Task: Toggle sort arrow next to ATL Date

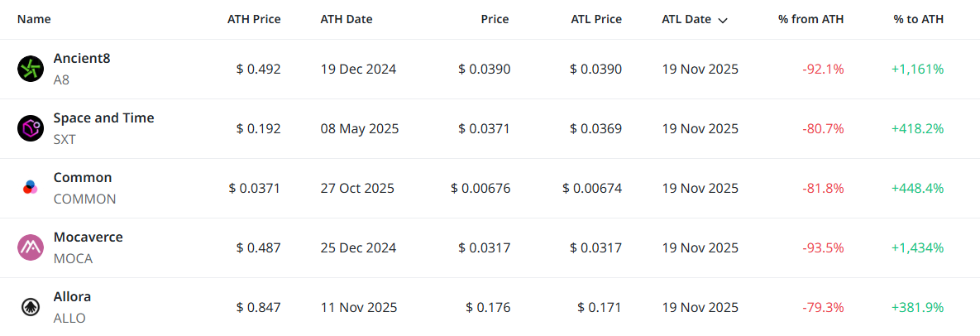Action: click(x=724, y=20)
